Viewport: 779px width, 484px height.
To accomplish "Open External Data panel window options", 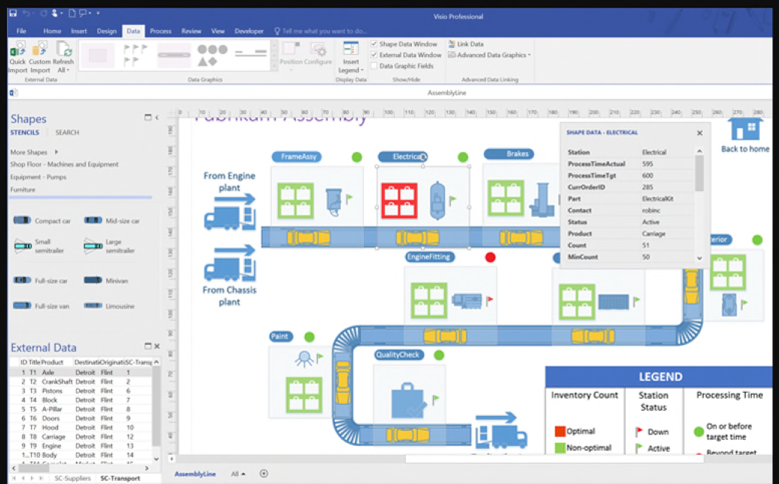I will pos(148,346).
